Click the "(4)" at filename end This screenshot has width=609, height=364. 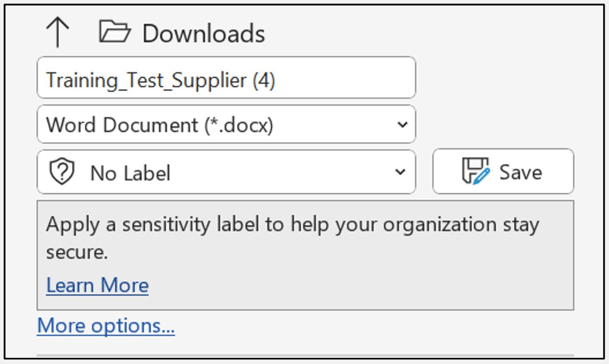coord(264,80)
